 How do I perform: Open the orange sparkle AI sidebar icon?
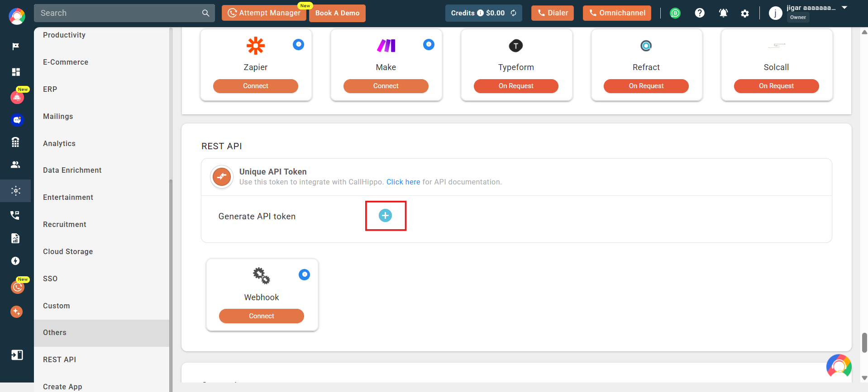17,312
